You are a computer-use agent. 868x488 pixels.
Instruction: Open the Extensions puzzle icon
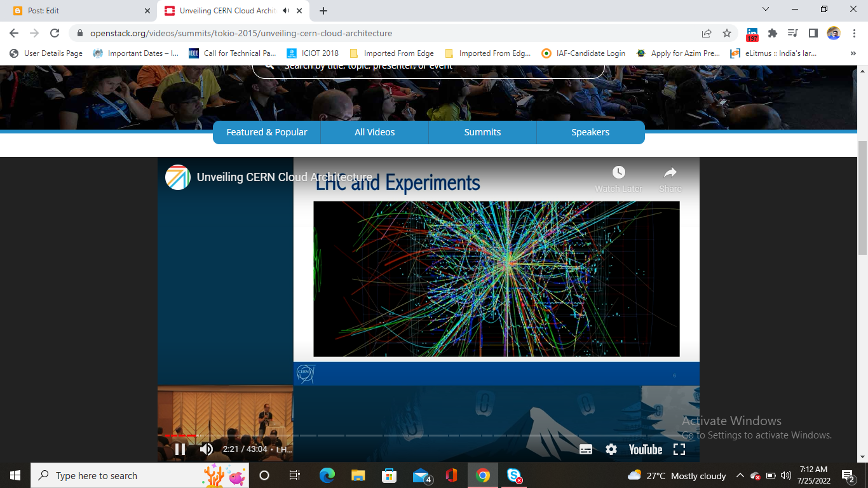(773, 33)
